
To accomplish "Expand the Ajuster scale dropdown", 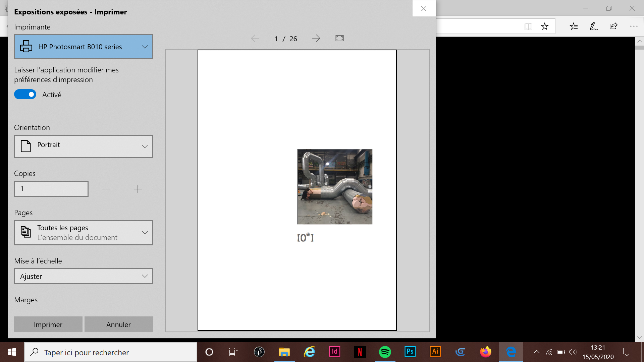I will pos(84,276).
